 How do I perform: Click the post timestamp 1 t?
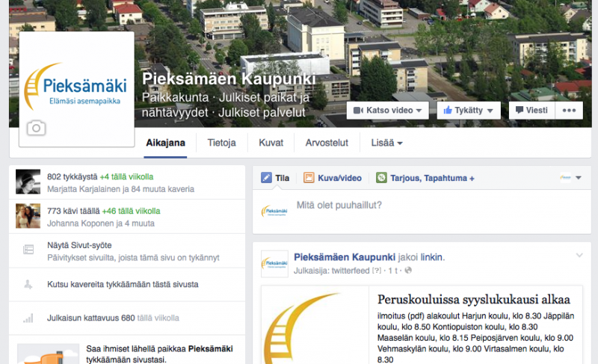(x=392, y=271)
